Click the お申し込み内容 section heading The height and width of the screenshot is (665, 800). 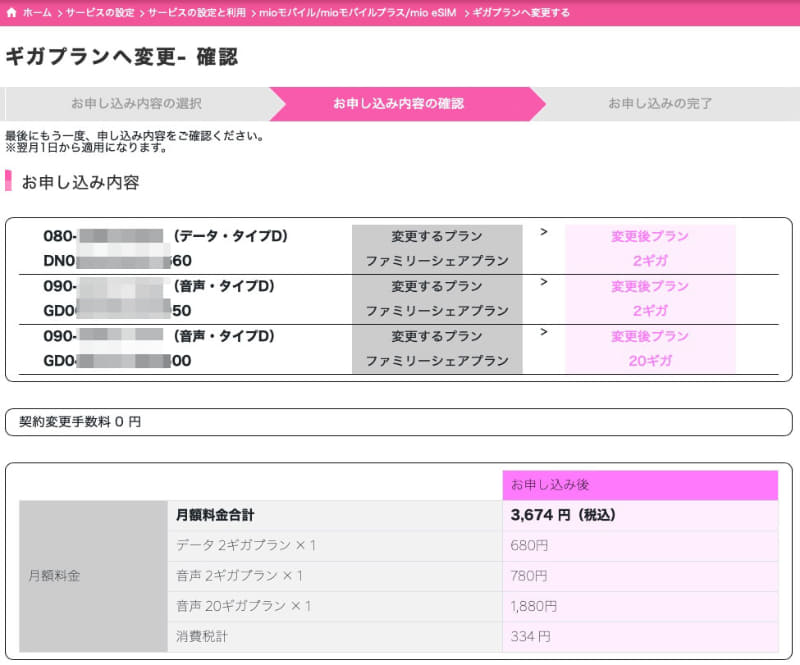tap(80, 182)
